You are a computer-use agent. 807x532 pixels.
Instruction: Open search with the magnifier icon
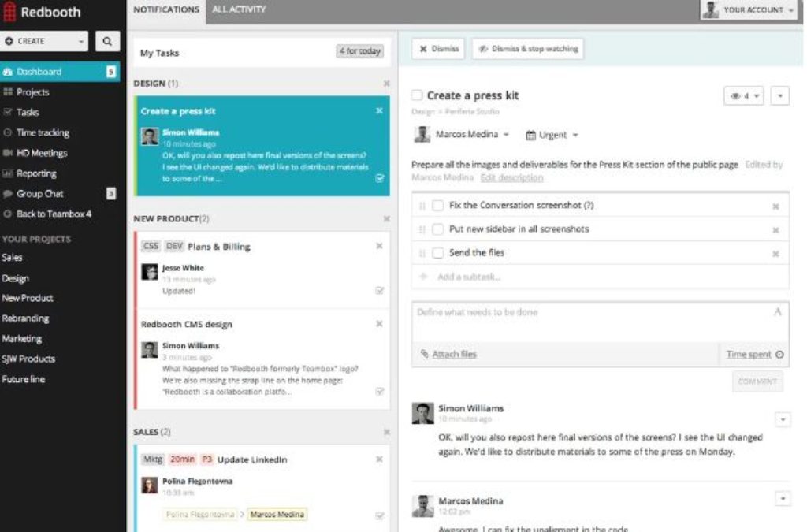click(107, 41)
